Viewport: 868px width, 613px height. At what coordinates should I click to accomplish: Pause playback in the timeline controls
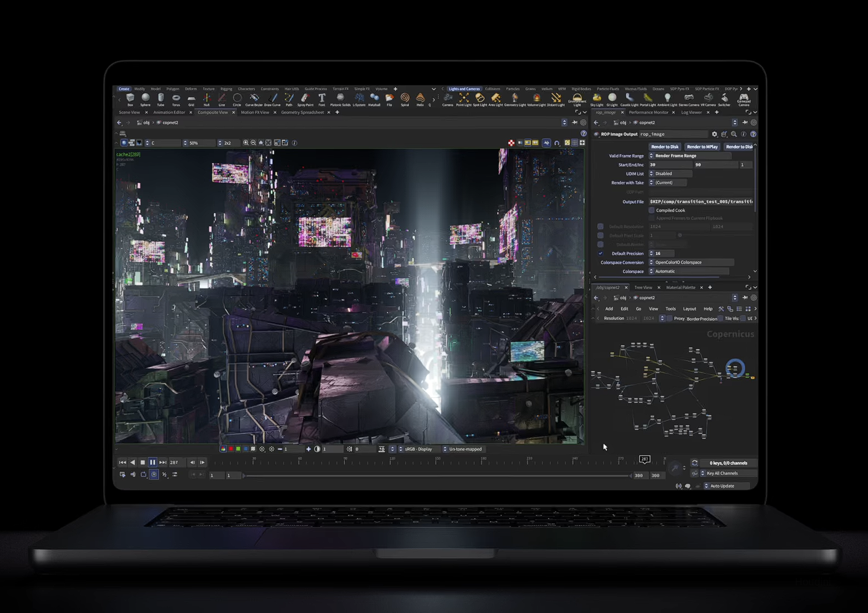pyautogui.click(x=153, y=462)
